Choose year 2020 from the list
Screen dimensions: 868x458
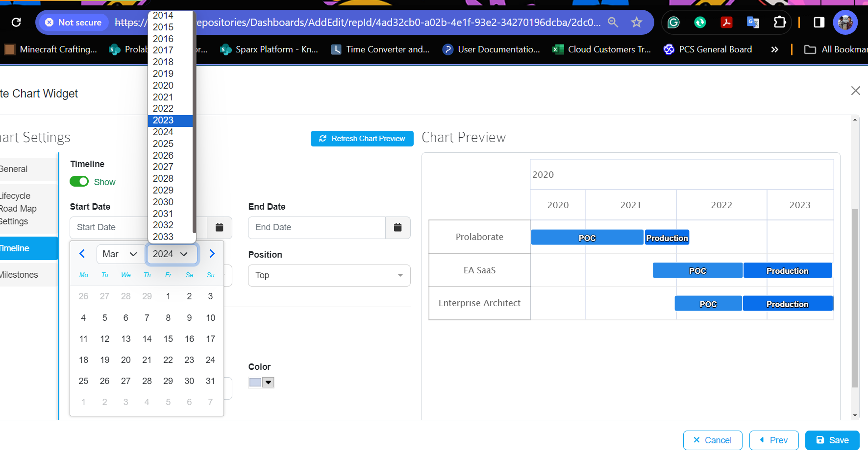[170, 86]
